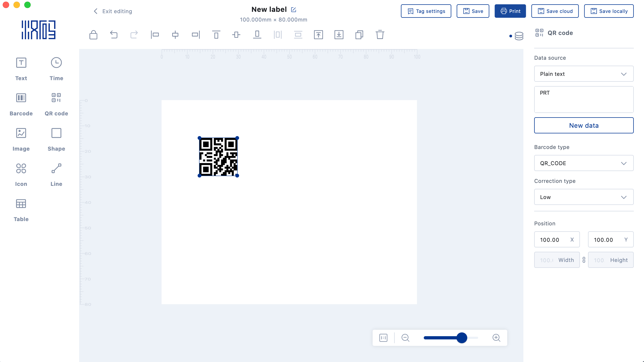The height and width of the screenshot is (362, 644).
Task: Click the New data button
Action: click(x=583, y=125)
